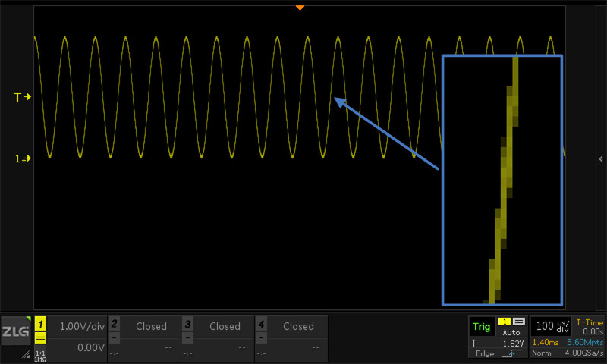Screen dimensions: 607x364
Task: Enable channel 4 via Closed label
Action: pos(298,326)
